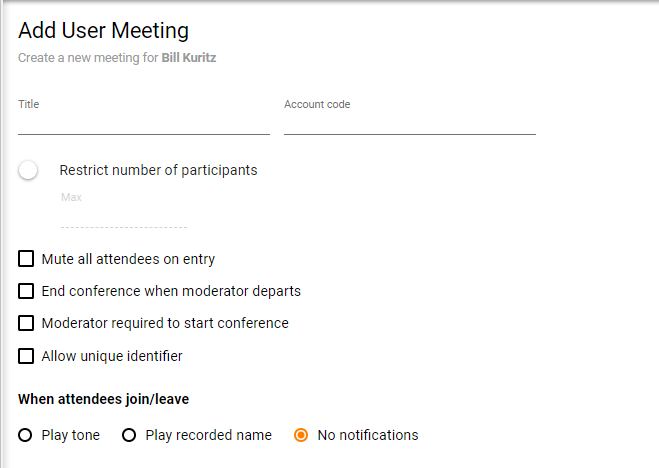Enable the Moderator required to start conference checkbox

[27, 324]
